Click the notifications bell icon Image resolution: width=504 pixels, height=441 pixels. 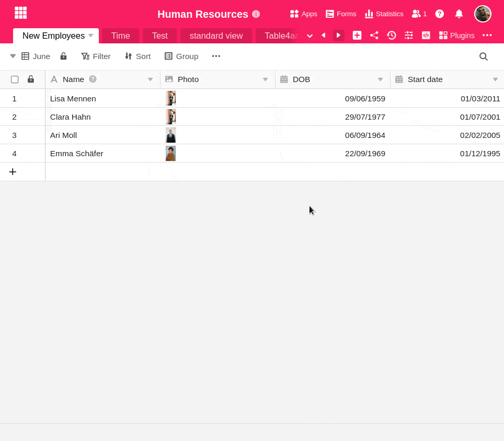pyautogui.click(x=459, y=14)
